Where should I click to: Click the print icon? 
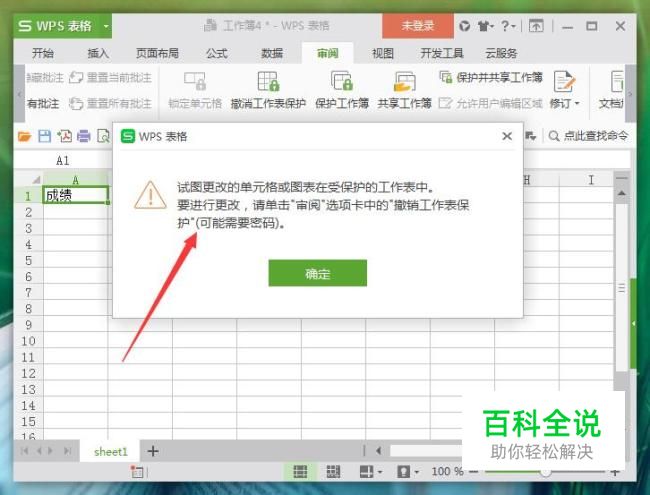tap(84, 136)
